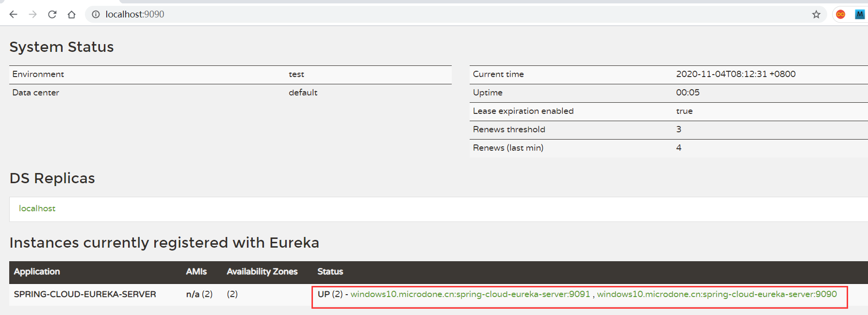
Task: Open the blue M extension icon
Action: pos(860,15)
